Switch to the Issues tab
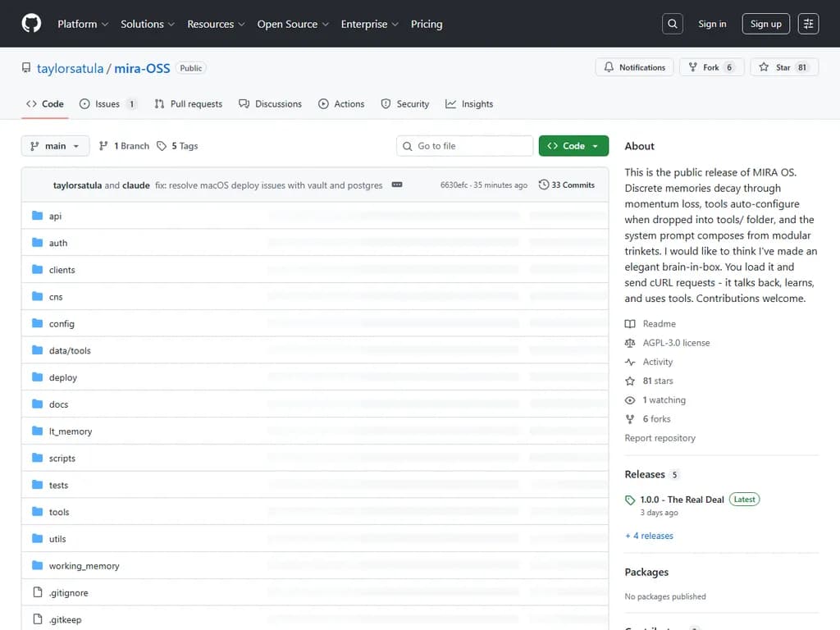This screenshot has width=840, height=630. [x=107, y=104]
